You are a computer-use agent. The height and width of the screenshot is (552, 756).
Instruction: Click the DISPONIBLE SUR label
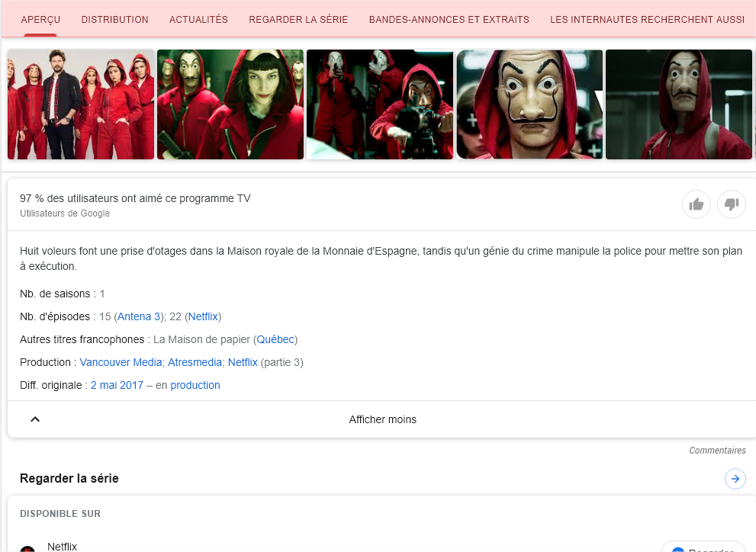click(x=60, y=514)
